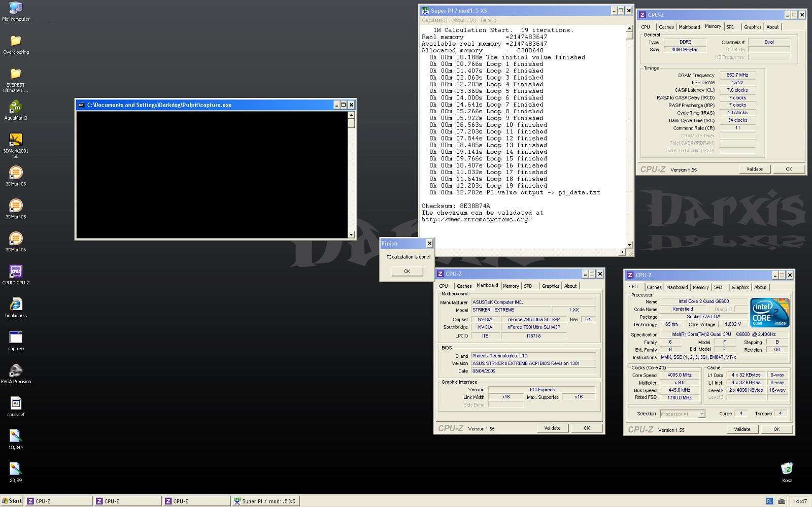Image resolution: width=812 pixels, height=507 pixels.
Task: Click the capture.exe console scroll-down arrow
Action: click(x=351, y=234)
